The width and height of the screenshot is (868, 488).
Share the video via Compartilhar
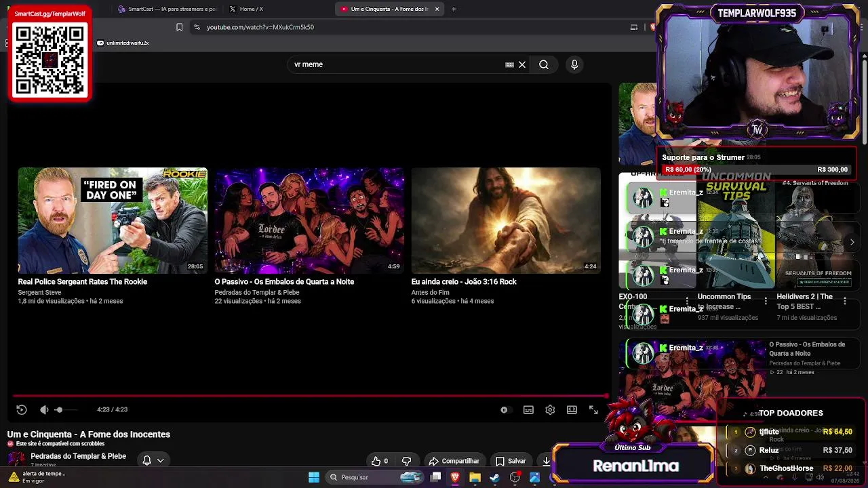pos(454,461)
